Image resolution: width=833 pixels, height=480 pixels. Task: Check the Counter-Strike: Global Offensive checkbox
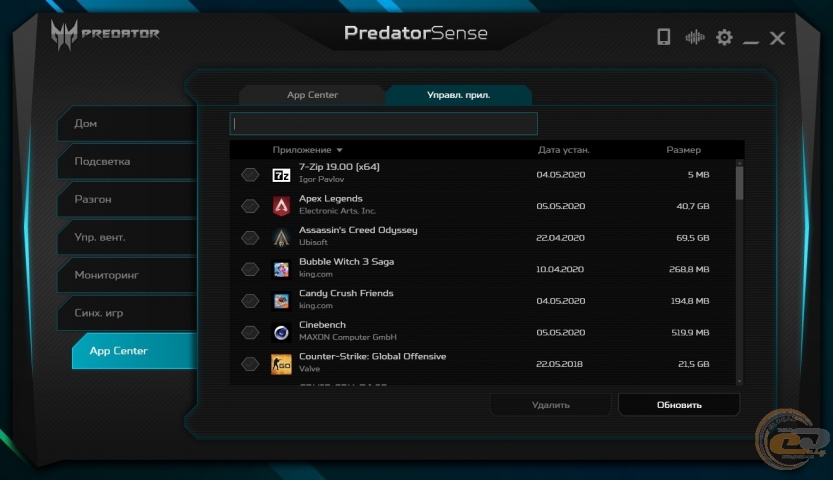[250, 364]
